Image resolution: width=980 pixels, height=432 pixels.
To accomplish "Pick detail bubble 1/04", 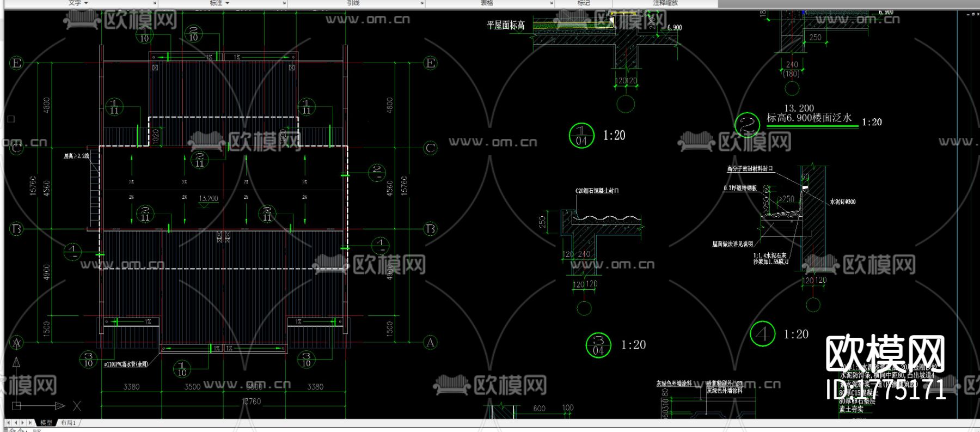I will click(581, 136).
